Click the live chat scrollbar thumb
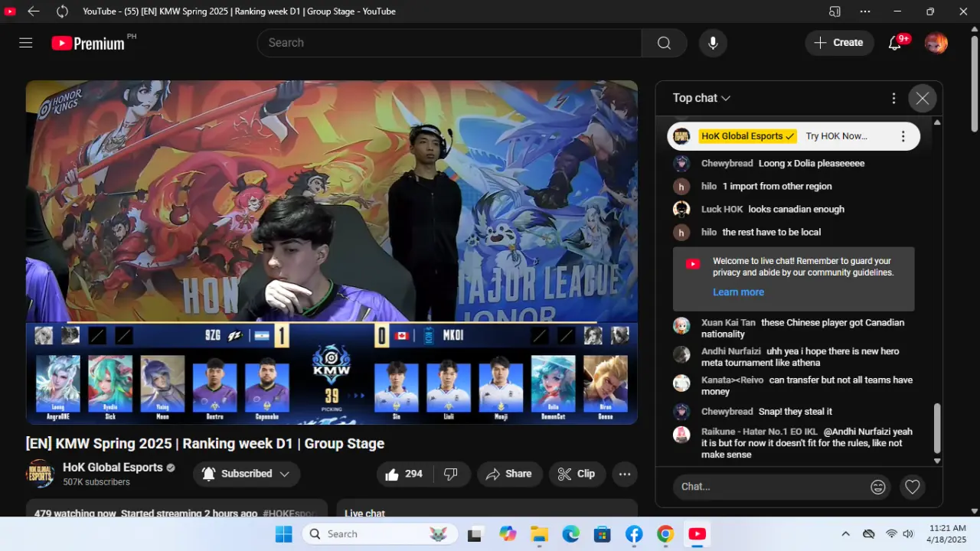 click(937, 430)
